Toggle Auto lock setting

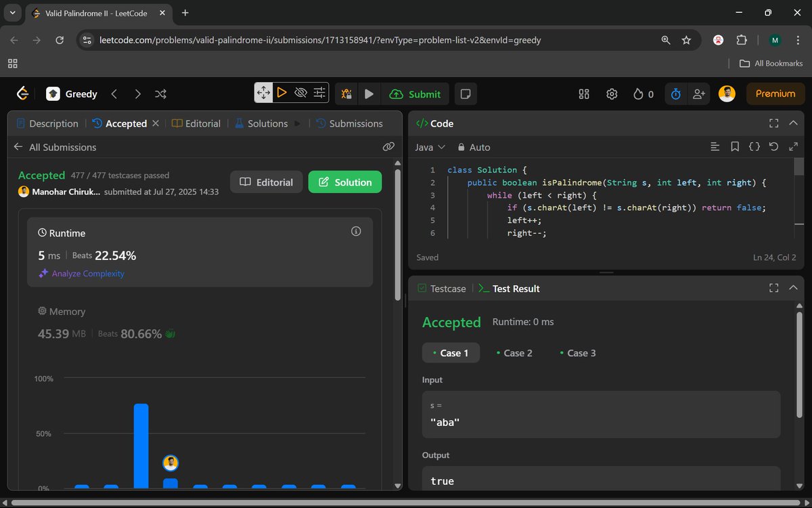pyautogui.click(x=474, y=147)
